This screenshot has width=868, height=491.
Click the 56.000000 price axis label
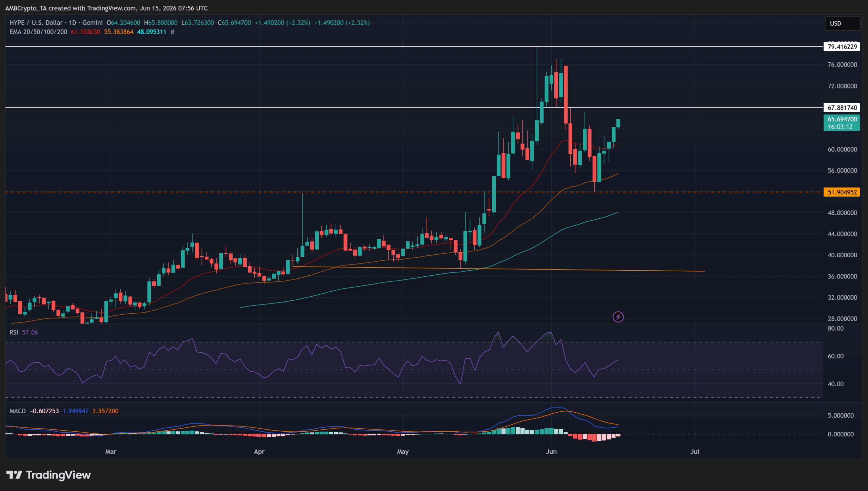842,171
